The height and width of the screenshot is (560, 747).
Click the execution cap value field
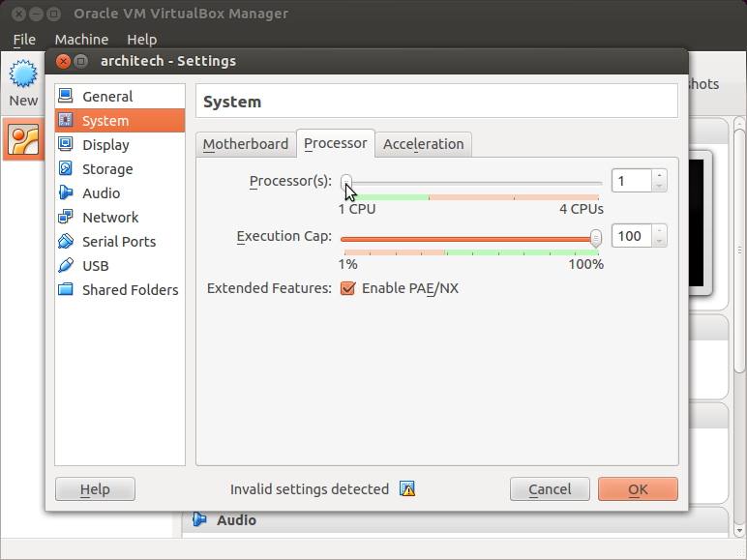point(632,236)
